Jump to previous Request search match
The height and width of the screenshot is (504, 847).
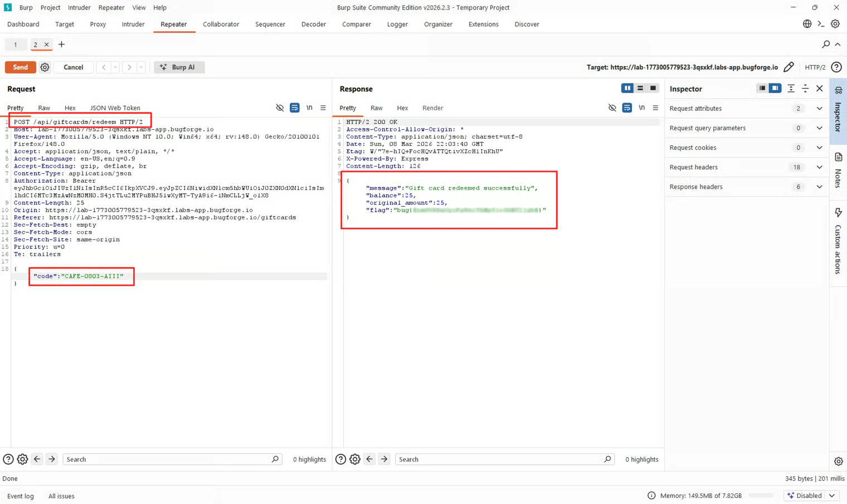[x=37, y=459]
